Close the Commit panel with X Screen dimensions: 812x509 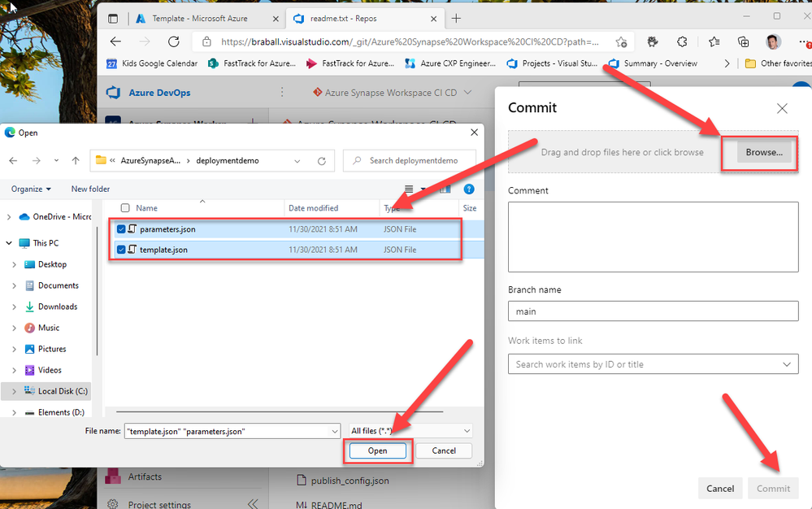[782, 108]
